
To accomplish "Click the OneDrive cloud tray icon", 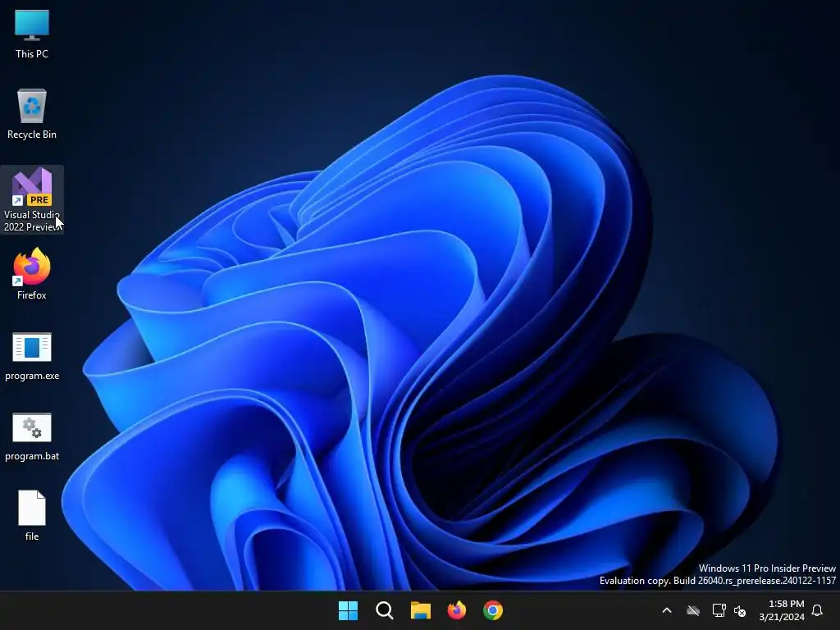I will (x=693, y=610).
